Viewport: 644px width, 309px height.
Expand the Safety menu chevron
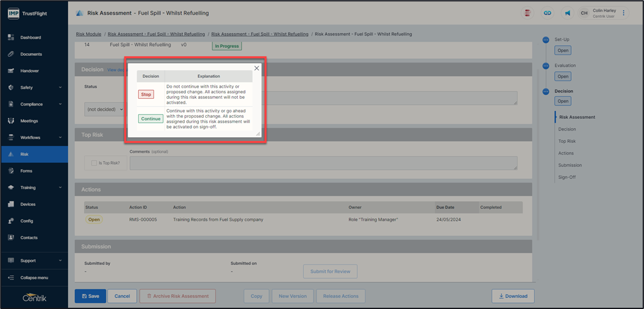[x=60, y=88]
